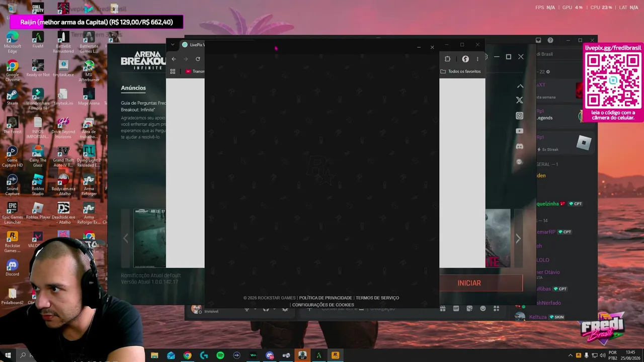Launch Ready or Not from the desktop
The image size is (644, 362).
pos(38,68)
